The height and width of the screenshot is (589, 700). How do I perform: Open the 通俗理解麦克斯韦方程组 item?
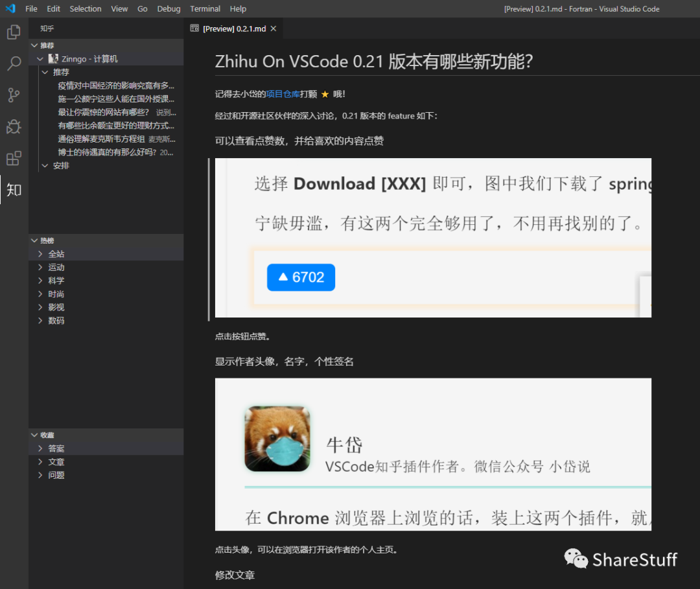[x=106, y=139]
